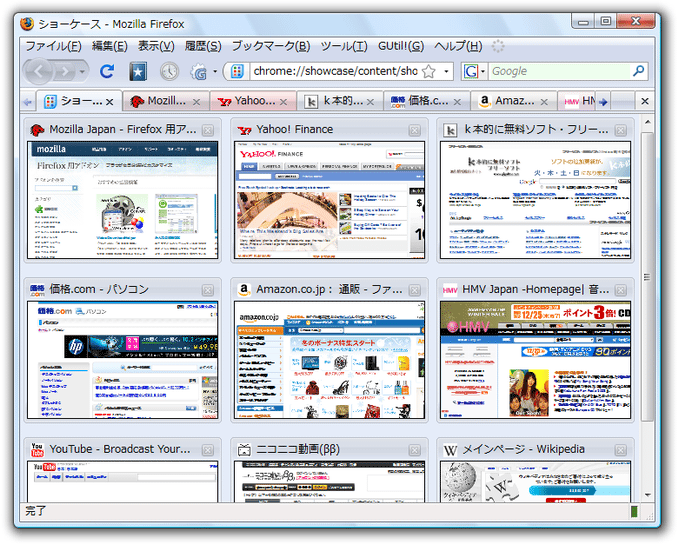
Task: Reload the current page
Action: tap(107, 71)
